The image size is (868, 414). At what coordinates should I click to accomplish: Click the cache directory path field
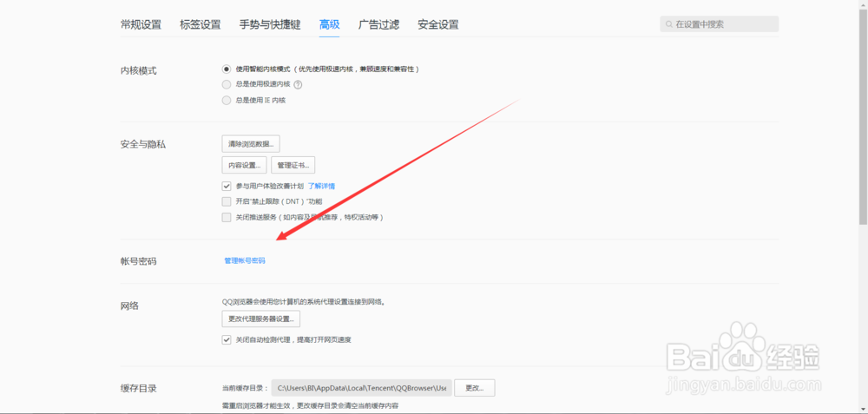tap(361, 388)
